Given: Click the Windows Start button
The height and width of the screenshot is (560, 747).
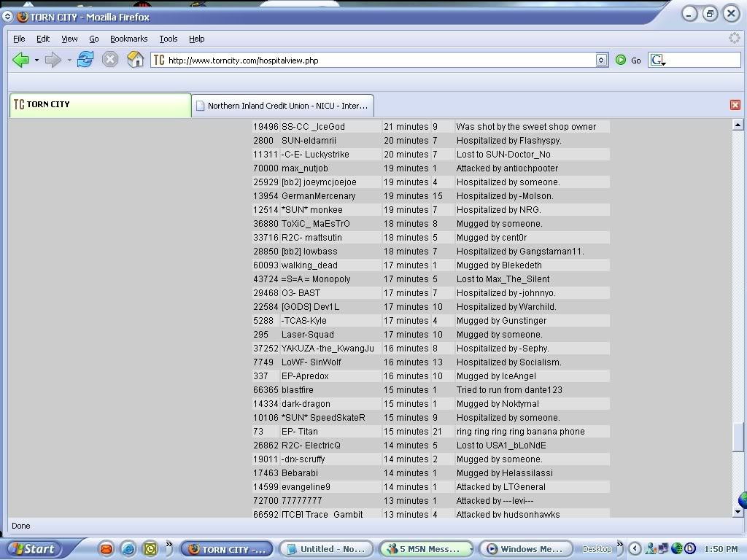Looking at the screenshot, I should point(32,549).
